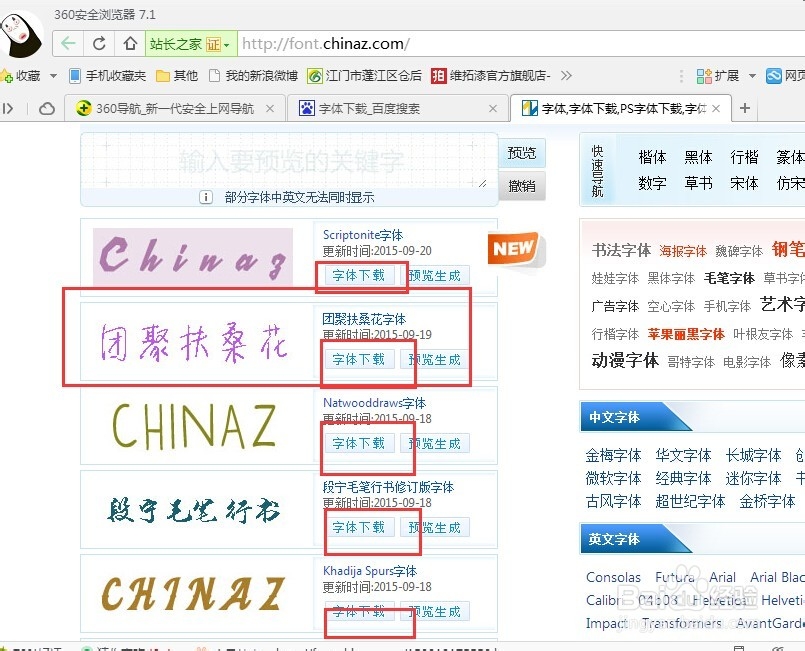The height and width of the screenshot is (651, 805).
Task: Open the 海报字体 tag link
Action: [x=683, y=251]
